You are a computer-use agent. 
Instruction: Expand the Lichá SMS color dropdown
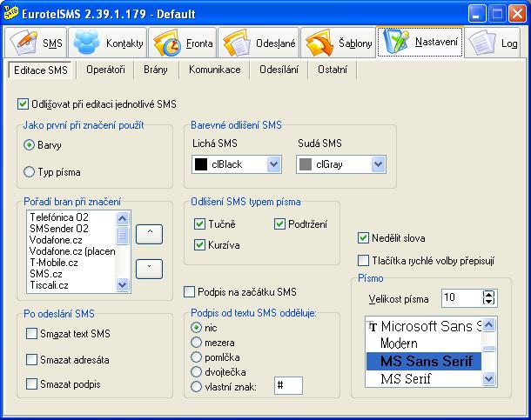[273, 163]
